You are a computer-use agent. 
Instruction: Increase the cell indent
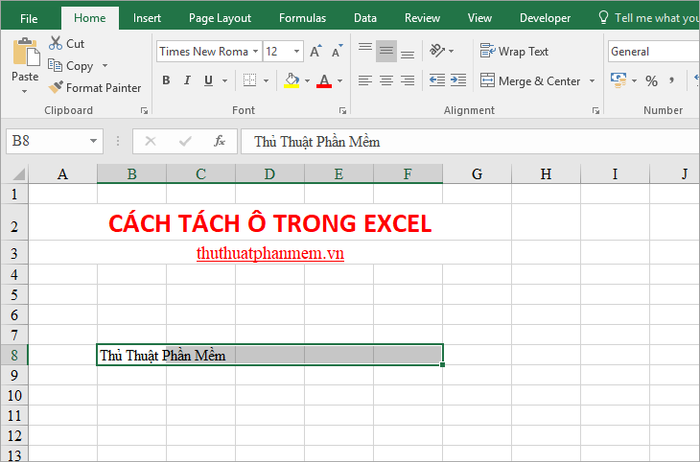click(x=458, y=80)
